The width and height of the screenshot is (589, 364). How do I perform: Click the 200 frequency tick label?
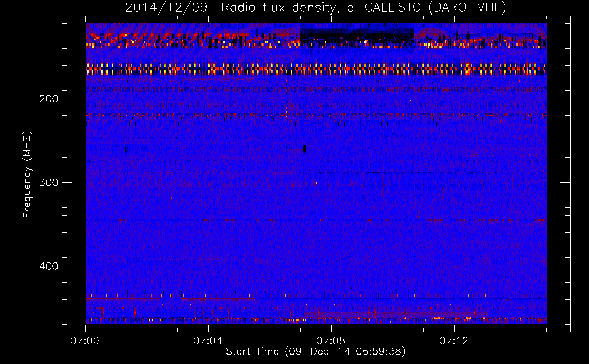(x=49, y=99)
